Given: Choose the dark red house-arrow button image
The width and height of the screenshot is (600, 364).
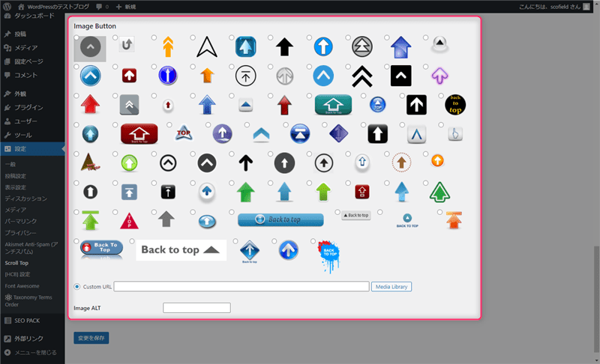Looking at the screenshot, I should click(139, 133).
